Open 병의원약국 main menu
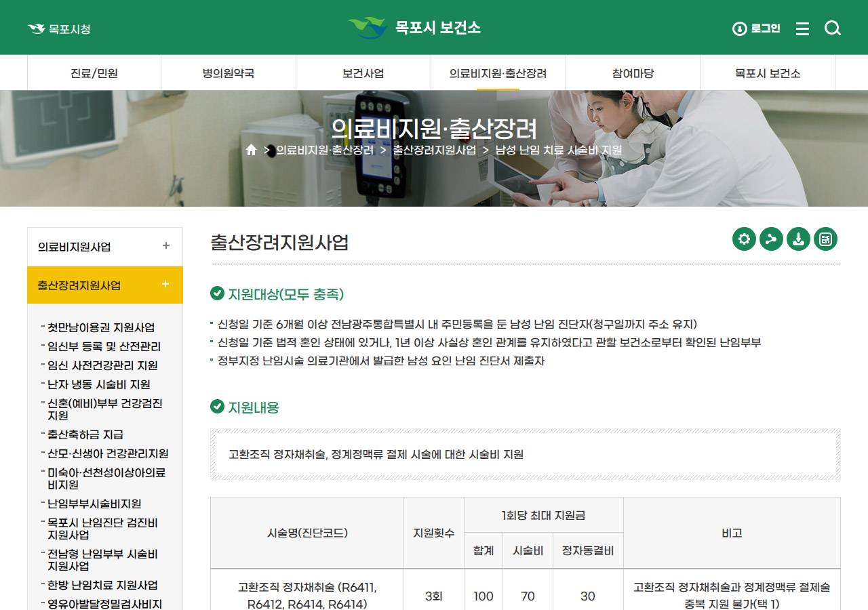The height and width of the screenshot is (610, 868). (229, 73)
